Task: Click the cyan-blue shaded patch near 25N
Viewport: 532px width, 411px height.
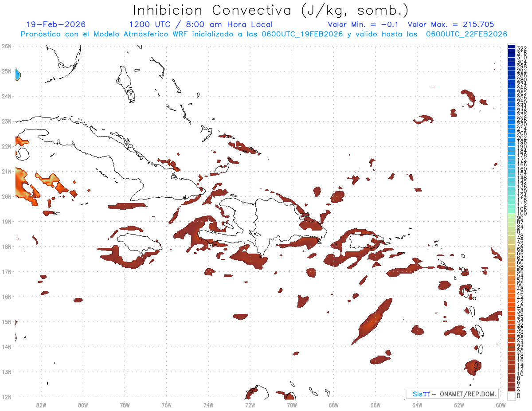Action: [18, 74]
